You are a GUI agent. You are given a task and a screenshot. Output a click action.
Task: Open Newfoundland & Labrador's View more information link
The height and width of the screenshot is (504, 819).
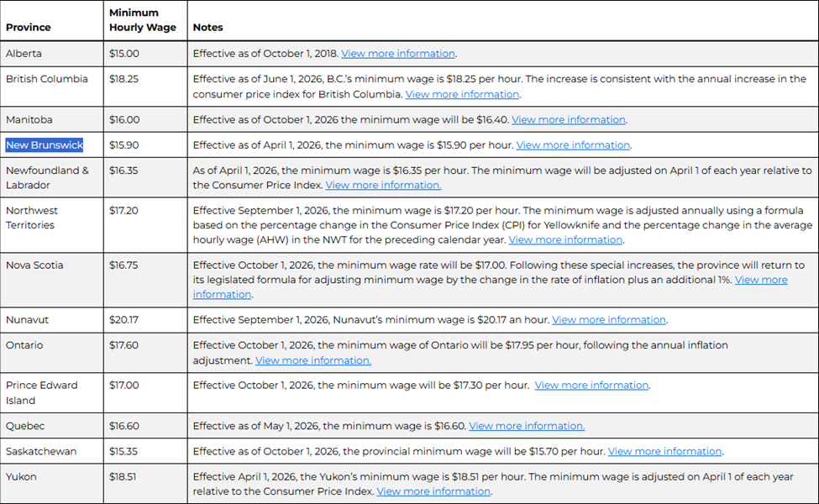(x=383, y=186)
